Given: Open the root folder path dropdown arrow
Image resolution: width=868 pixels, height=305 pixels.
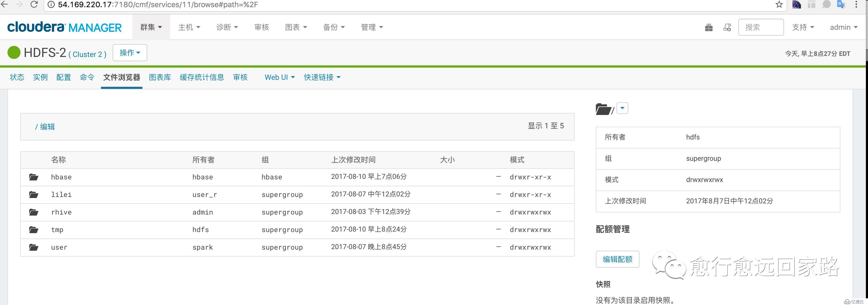Looking at the screenshot, I should (622, 108).
